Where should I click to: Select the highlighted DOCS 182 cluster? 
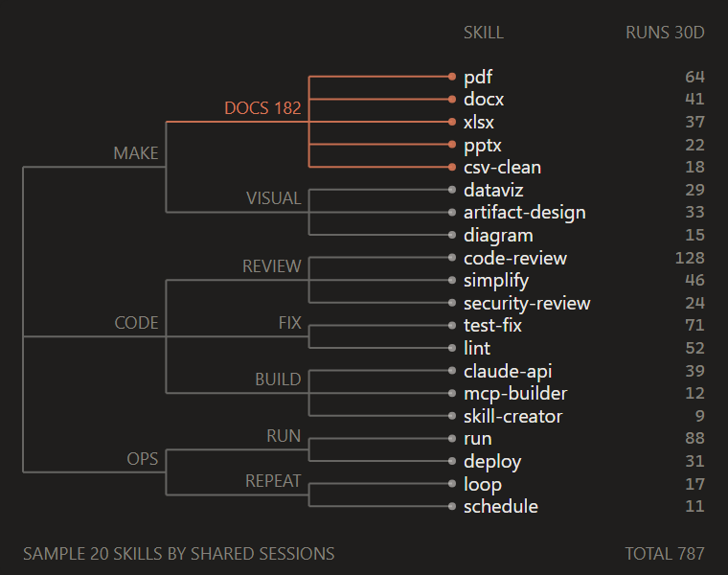point(262,108)
